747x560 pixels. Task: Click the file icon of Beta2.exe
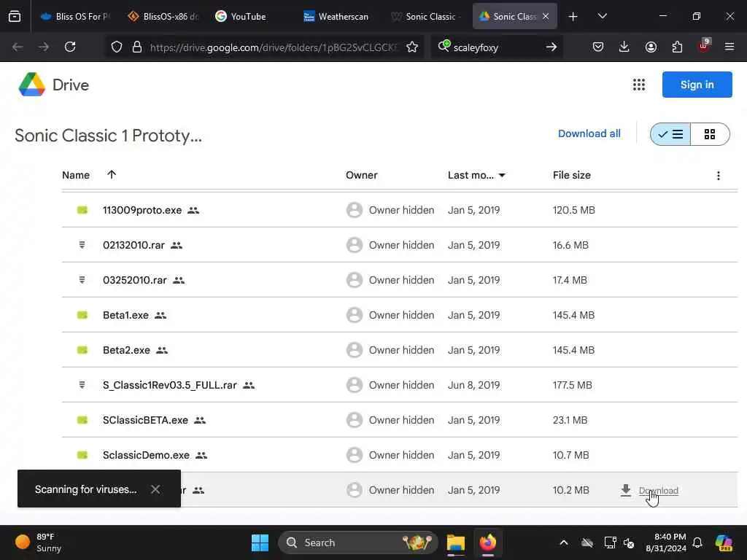[x=82, y=350]
